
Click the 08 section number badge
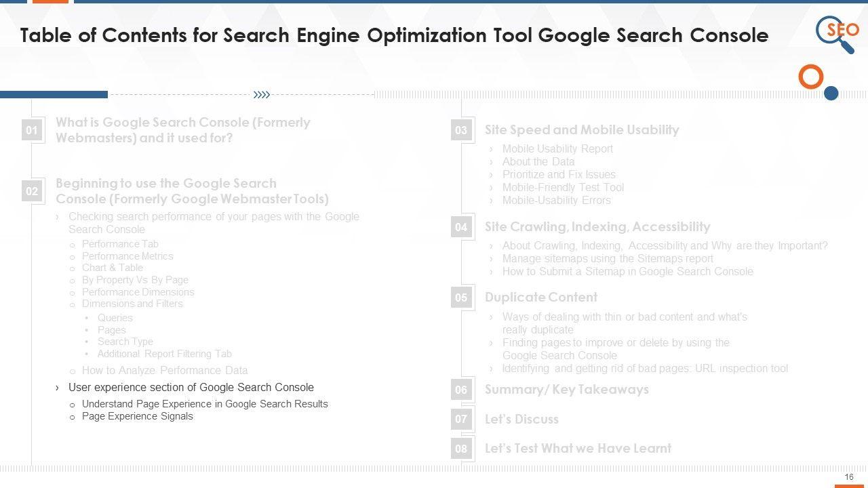pos(461,449)
